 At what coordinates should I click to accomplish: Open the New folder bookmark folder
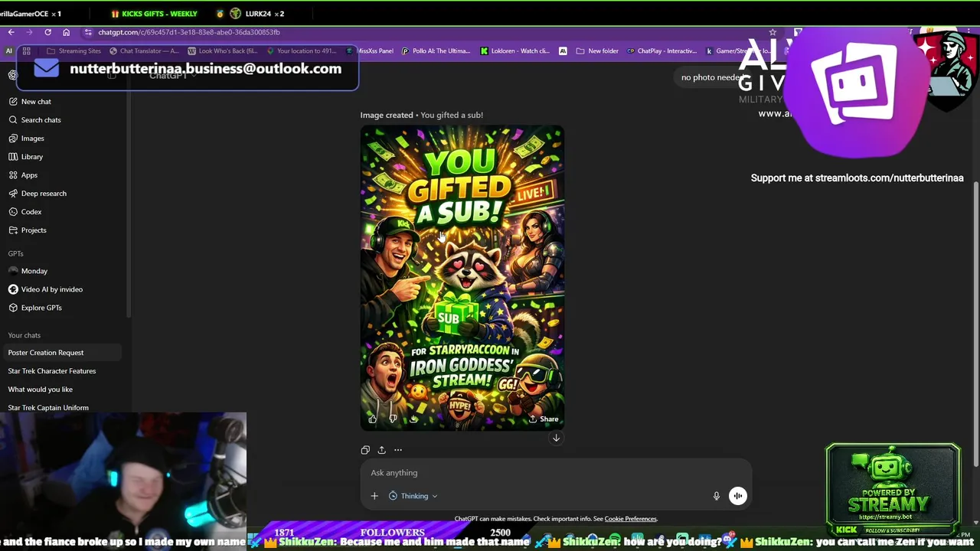(597, 51)
